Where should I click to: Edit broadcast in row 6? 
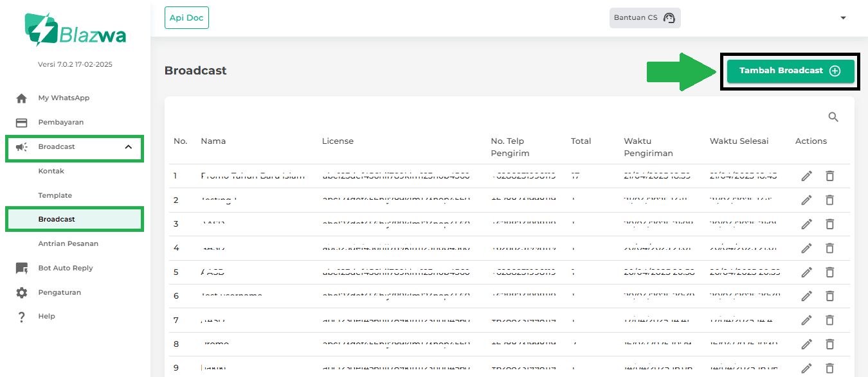coord(807,296)
